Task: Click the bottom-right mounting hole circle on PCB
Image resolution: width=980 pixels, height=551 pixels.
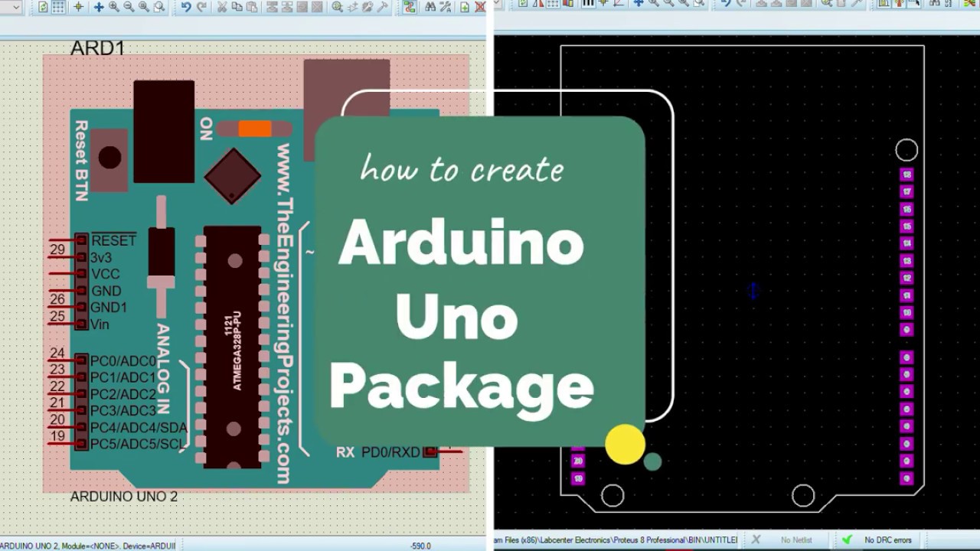Action: click(803, 496)
